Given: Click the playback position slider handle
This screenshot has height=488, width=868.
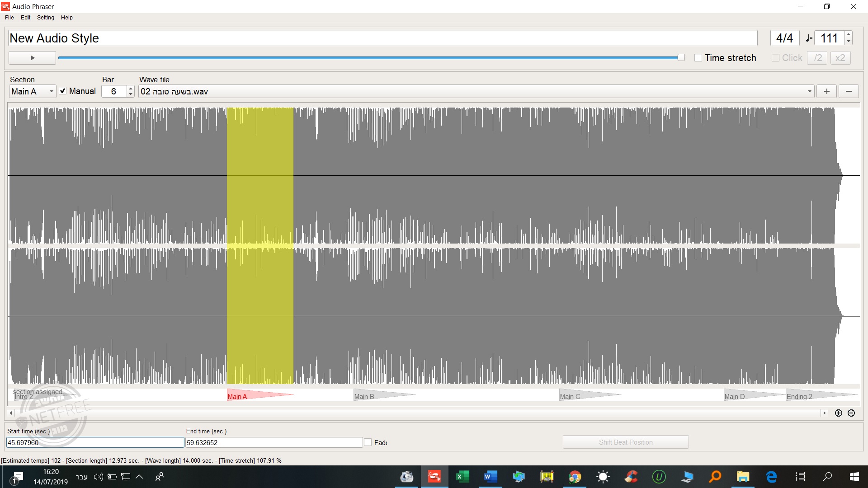Looking at the screenshot, I should pyautogui.click(x=681, y=57).
